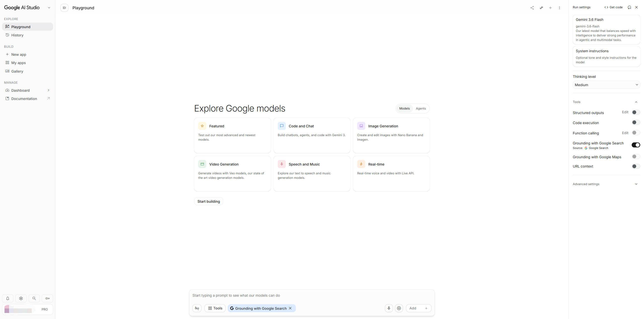The image size is (644, 319).
Task: Click the API key icon in the sidebar bottom
Action: coord(47,298)
